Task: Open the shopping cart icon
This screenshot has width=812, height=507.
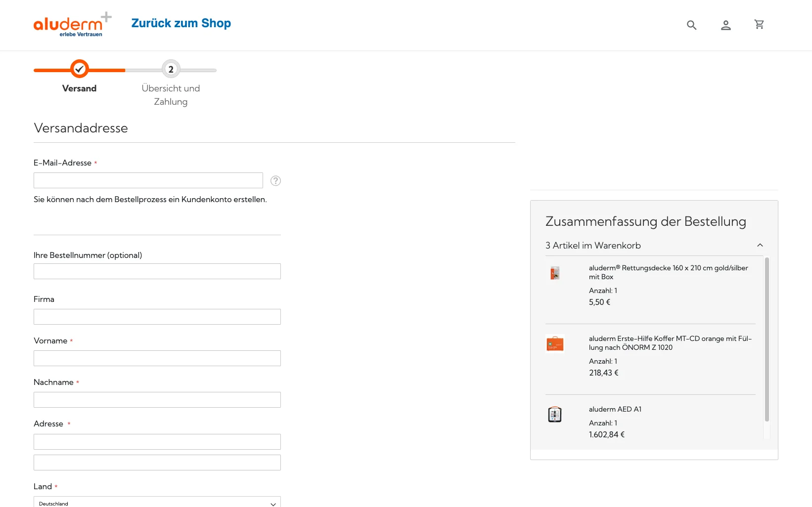Action: [759, 24]
